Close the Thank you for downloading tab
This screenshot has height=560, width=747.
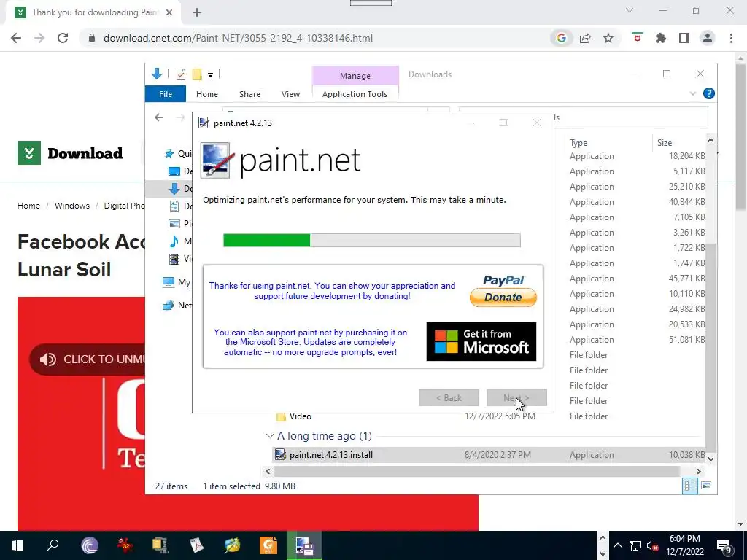click(x=169, y=12)
